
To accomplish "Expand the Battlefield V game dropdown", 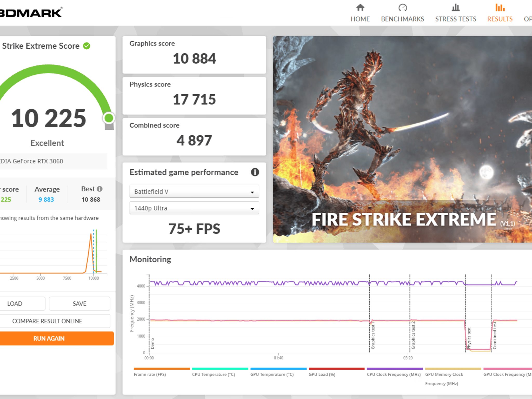I will [194, 191].
